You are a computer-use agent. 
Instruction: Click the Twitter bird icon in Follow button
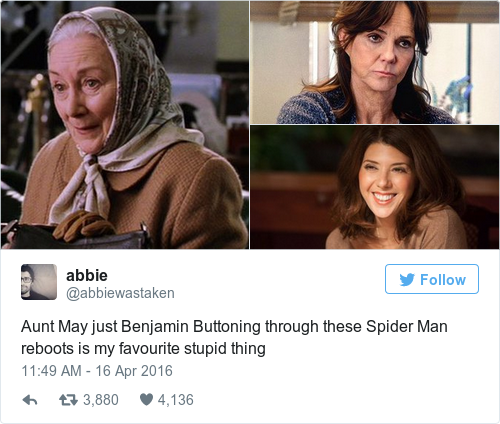(x=407, y=280)
